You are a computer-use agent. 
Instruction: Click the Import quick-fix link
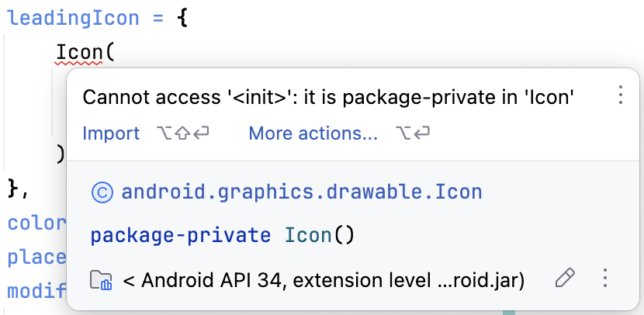tap(111, 133)
